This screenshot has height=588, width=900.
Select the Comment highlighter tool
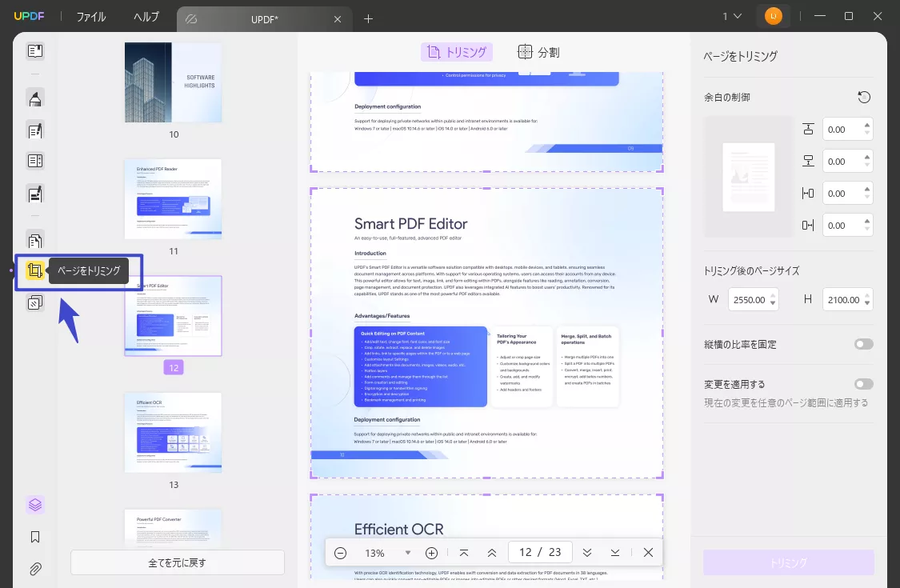coord(35,98)
